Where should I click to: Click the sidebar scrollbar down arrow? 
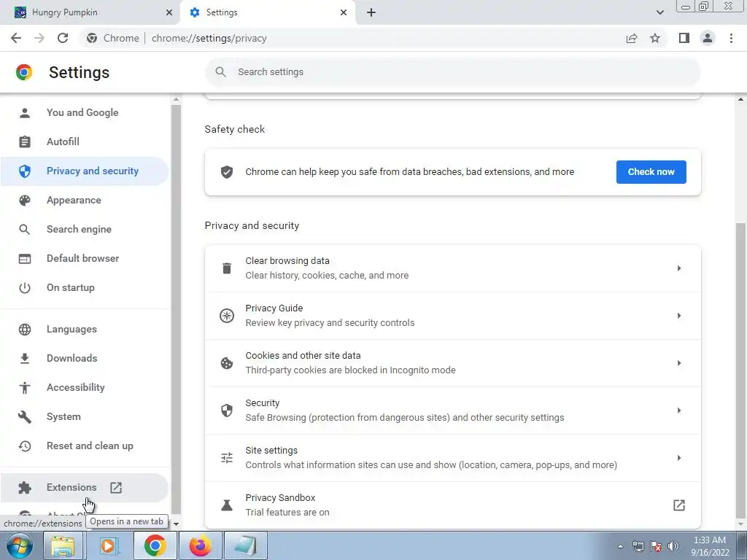(176, 524)
